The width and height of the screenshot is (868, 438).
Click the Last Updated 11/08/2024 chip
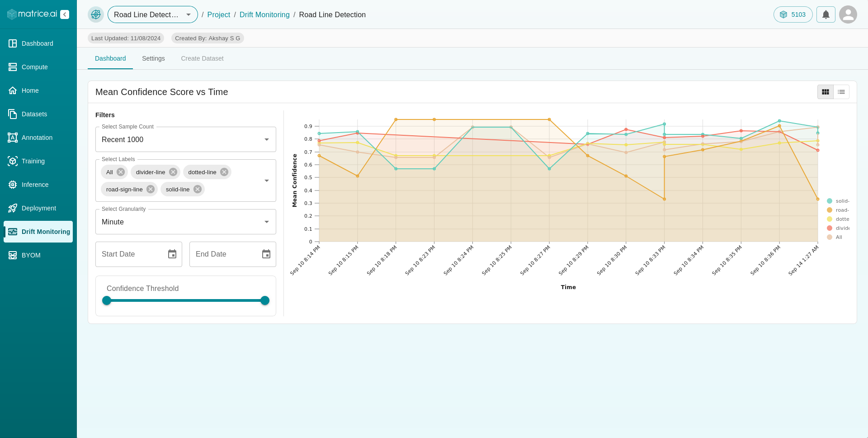126,38
